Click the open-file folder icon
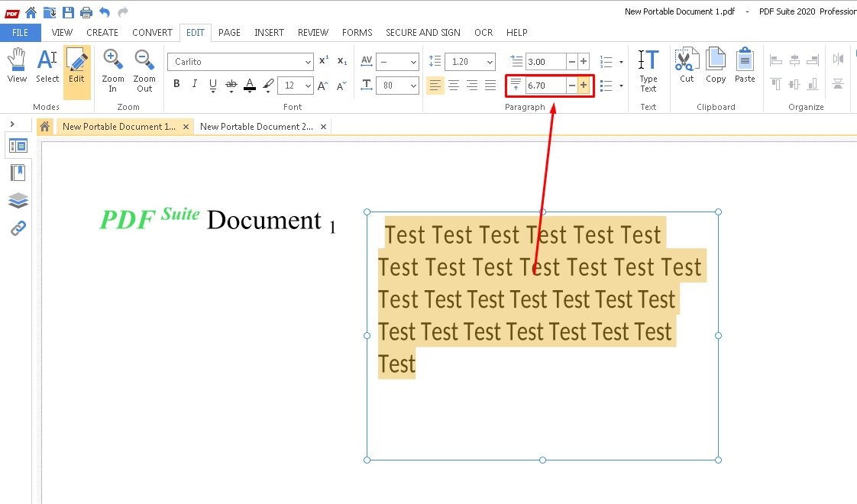857x504 pixels. [x=49, y=12]
